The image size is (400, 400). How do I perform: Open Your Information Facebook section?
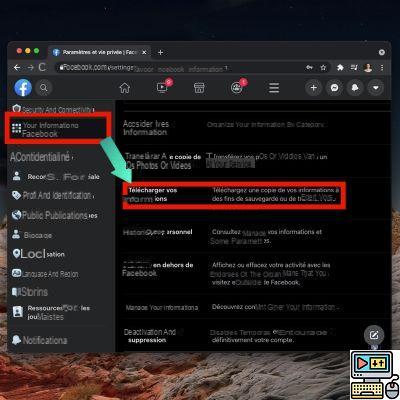pyautogui.click(x=58, y=129)
